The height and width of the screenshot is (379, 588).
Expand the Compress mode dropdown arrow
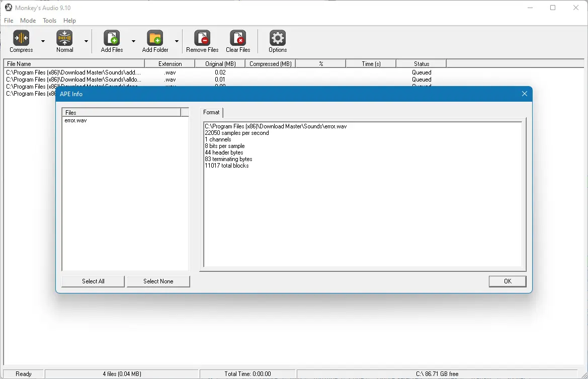tap(43, 41)
